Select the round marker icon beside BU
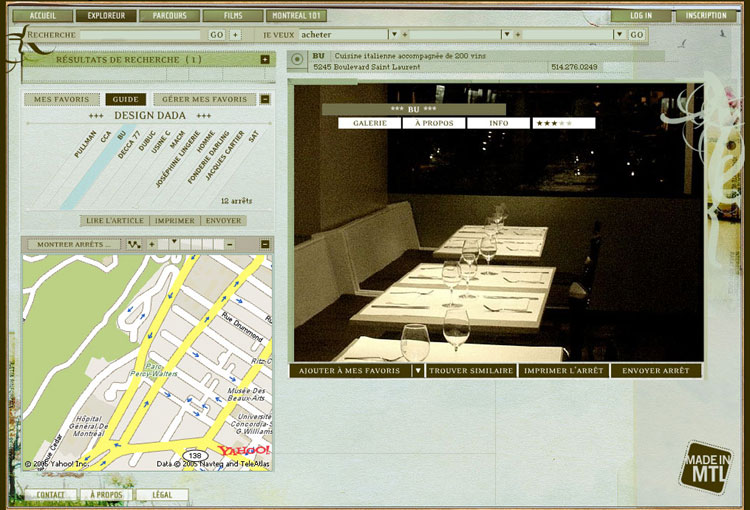Viewport: 750px width, 510px height. tap(297, 60)
